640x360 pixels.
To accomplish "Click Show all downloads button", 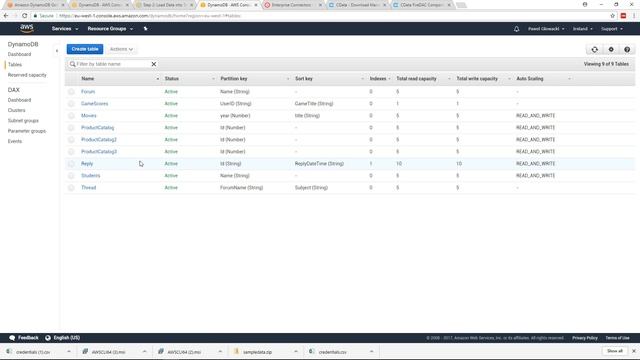I will click(x=614, y=351).
